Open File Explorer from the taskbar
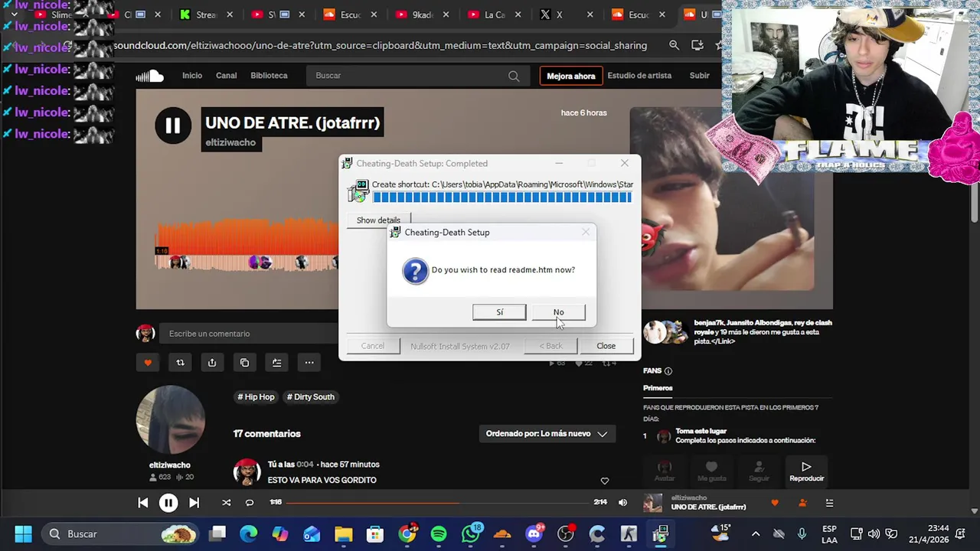The height and width of the screenshot is (551, 980). (x=343, y=533)
